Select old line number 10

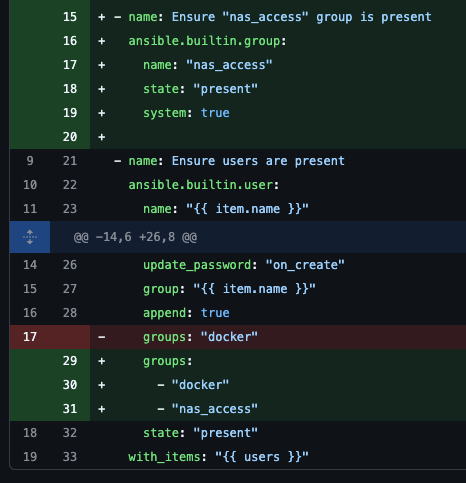30,185
